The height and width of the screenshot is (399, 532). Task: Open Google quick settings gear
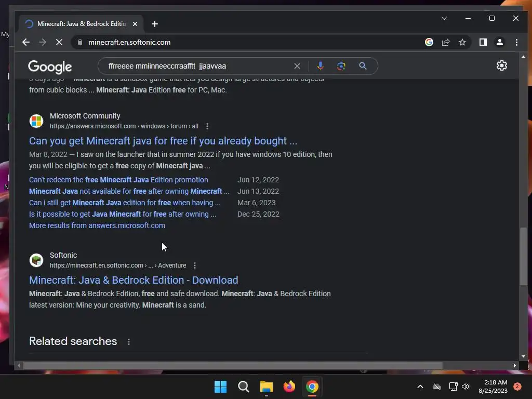tap(501, 65)
